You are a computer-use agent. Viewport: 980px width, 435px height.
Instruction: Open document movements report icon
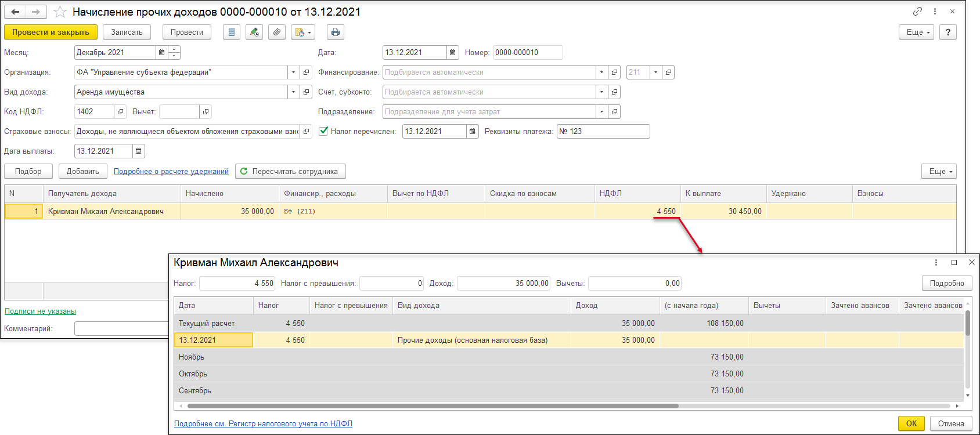click(x=232, y=32)
